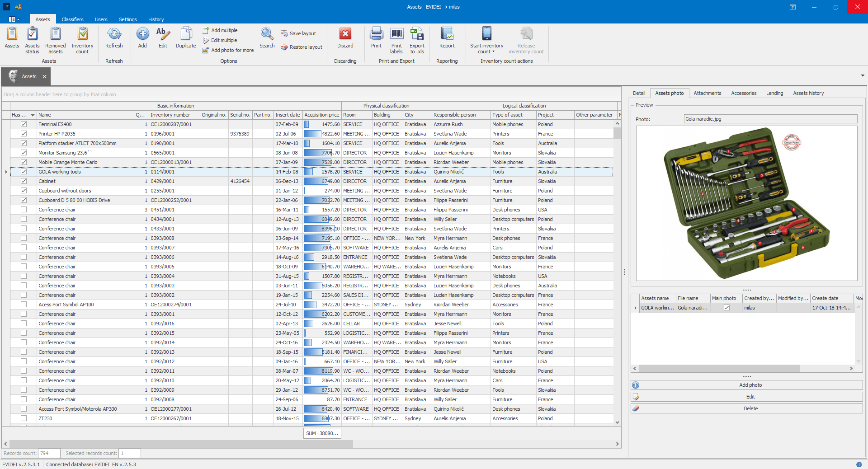Uncheck the Terminal ES400 photo checkbox
868x469 pixels.
pyautogui.click(x=24, y=124)
